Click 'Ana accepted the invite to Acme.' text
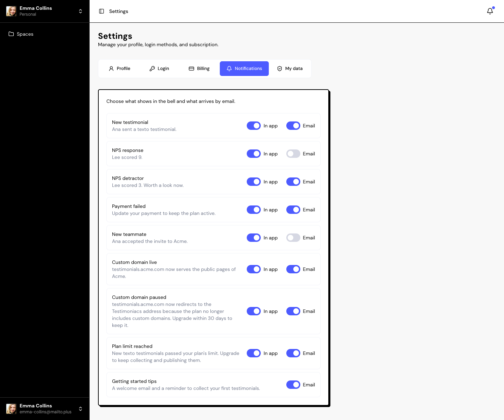 [150, 241]
